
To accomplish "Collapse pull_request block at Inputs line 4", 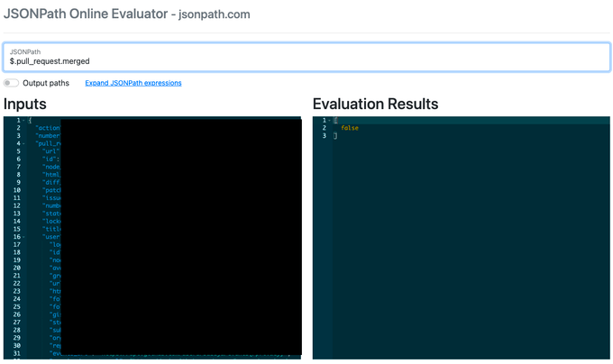I will point(24,144).
